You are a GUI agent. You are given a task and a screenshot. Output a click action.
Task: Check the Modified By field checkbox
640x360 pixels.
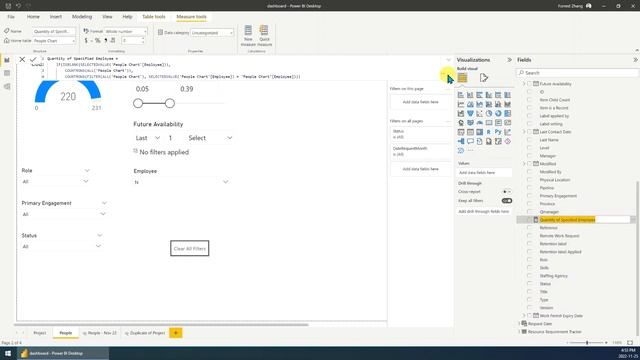tap(529, 172)
